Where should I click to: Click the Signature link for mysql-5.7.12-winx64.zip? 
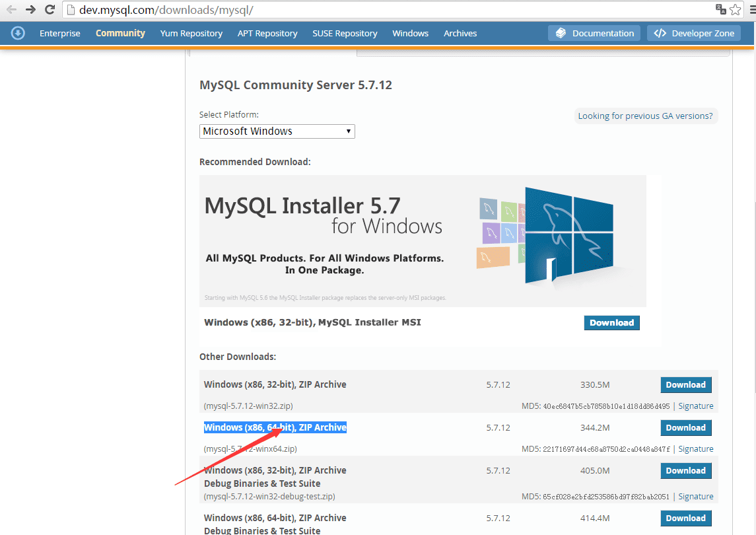(695, 448)
